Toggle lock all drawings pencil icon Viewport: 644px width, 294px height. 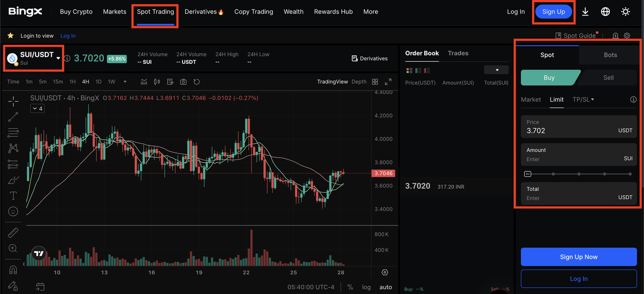[13, 285]
